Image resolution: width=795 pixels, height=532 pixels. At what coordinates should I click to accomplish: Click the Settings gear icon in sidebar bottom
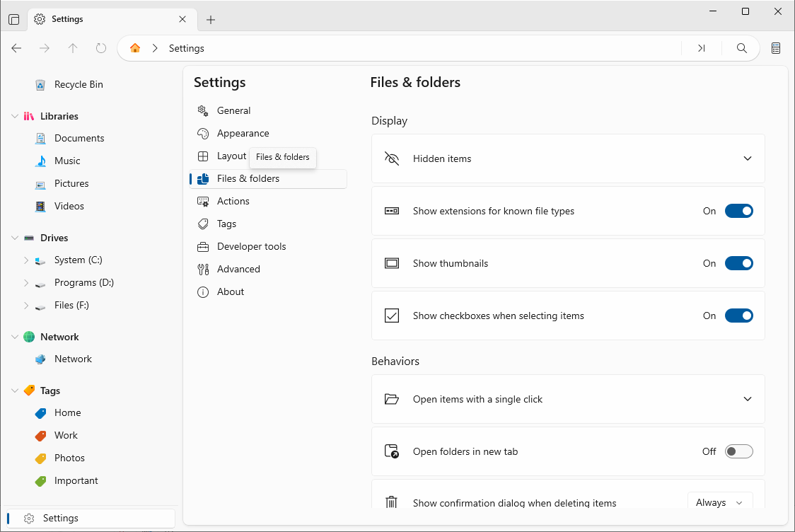(x=29, y=519)
